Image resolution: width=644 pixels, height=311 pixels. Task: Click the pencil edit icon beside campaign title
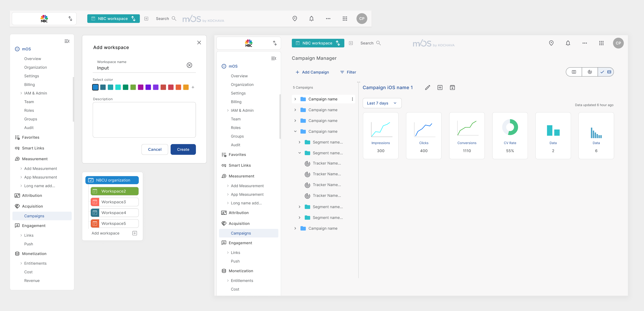pos(427,87)
